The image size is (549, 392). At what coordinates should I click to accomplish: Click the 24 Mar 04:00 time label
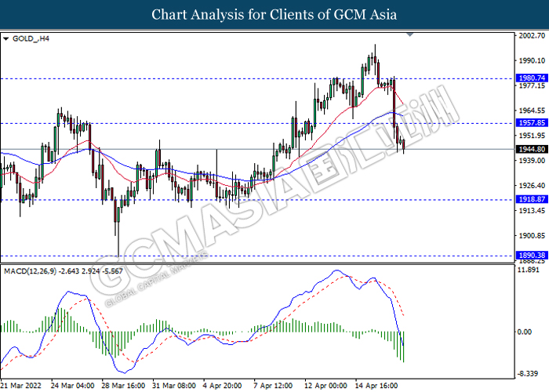click(72, 386)
